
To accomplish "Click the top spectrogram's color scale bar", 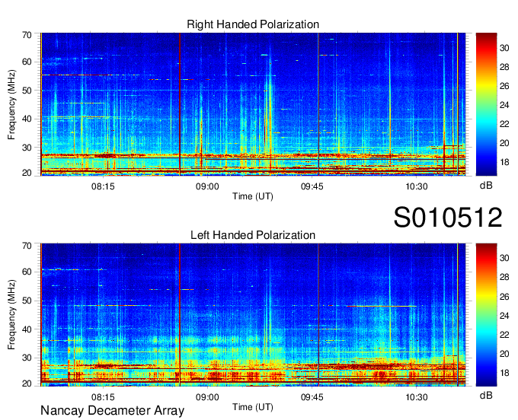I will (x=486, y=104).
